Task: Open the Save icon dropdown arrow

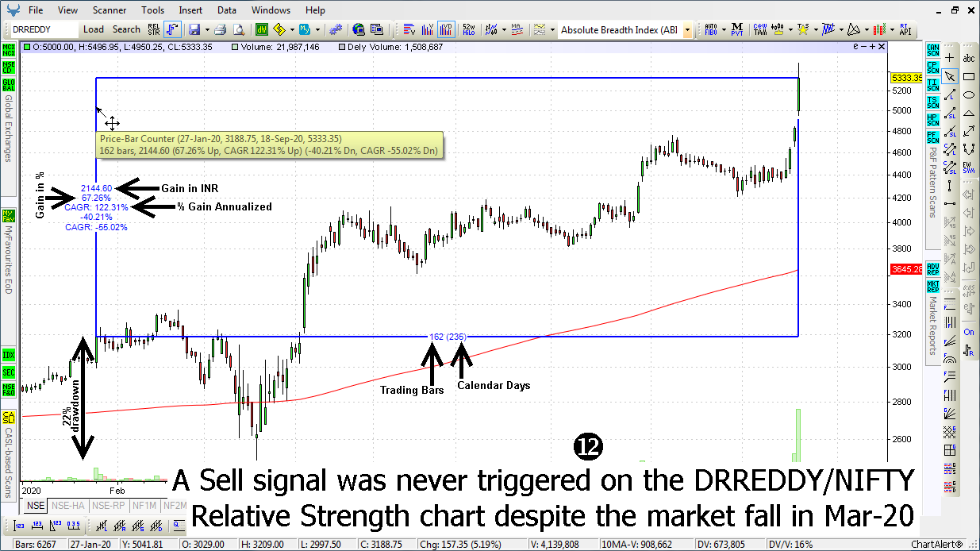Action: pos(206,29)
